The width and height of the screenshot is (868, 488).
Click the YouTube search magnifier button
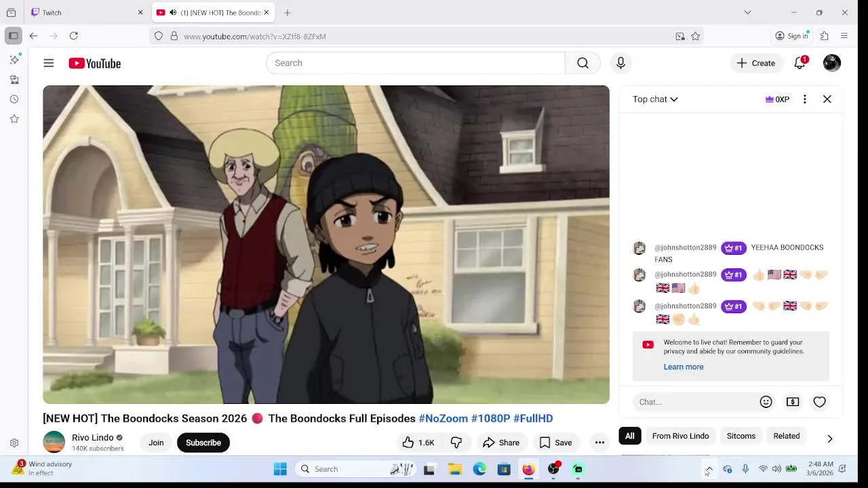pyautogui.click(x=583, y=63)
